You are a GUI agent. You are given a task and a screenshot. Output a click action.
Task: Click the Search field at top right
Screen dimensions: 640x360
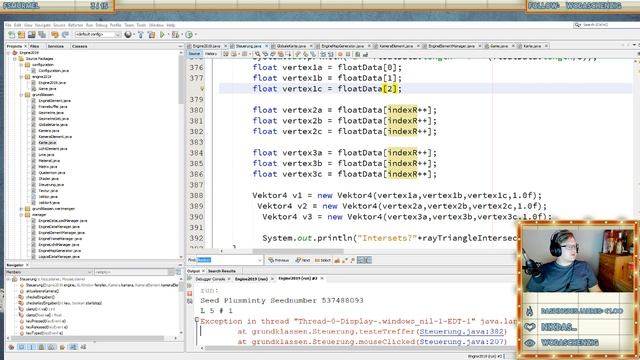(607, 25)
